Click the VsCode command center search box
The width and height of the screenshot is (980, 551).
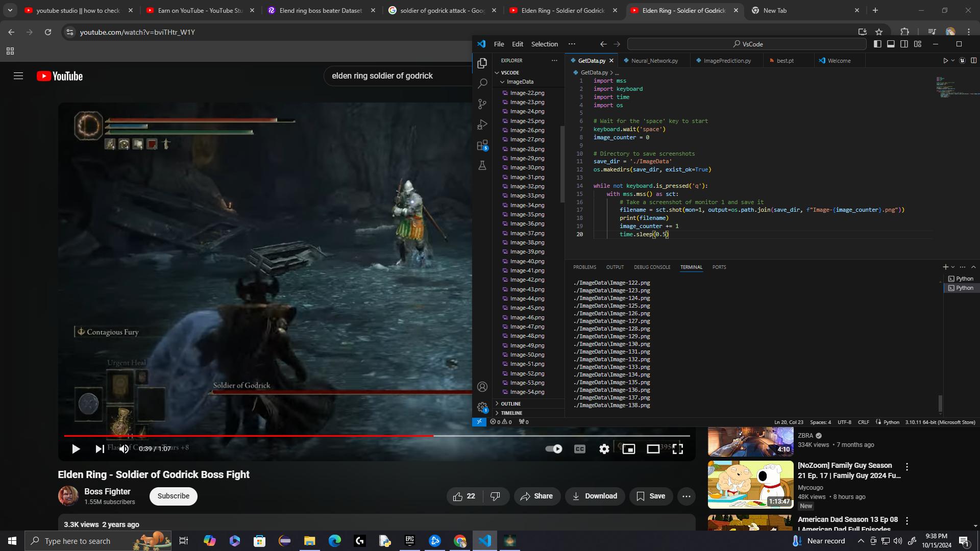pyautogui.click(x=747, y=44)
